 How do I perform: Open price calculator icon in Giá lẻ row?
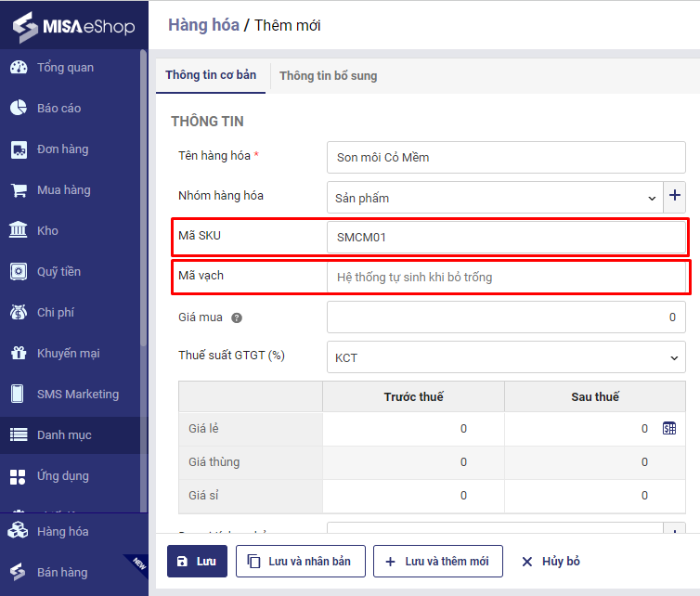(668, 429)
